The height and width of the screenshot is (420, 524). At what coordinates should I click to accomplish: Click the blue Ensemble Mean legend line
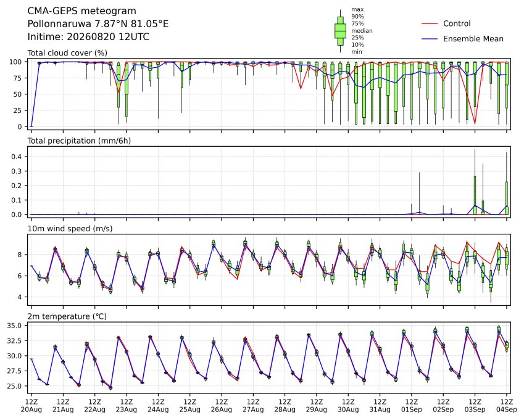[430, 39]
